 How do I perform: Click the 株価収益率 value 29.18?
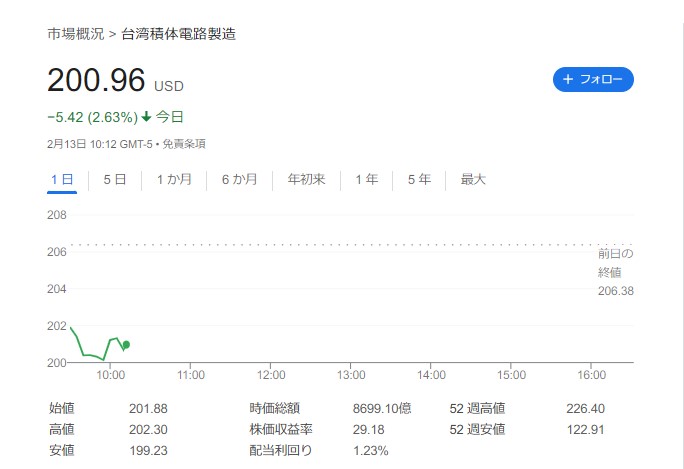pyautogui.click(x=369, y=430)
